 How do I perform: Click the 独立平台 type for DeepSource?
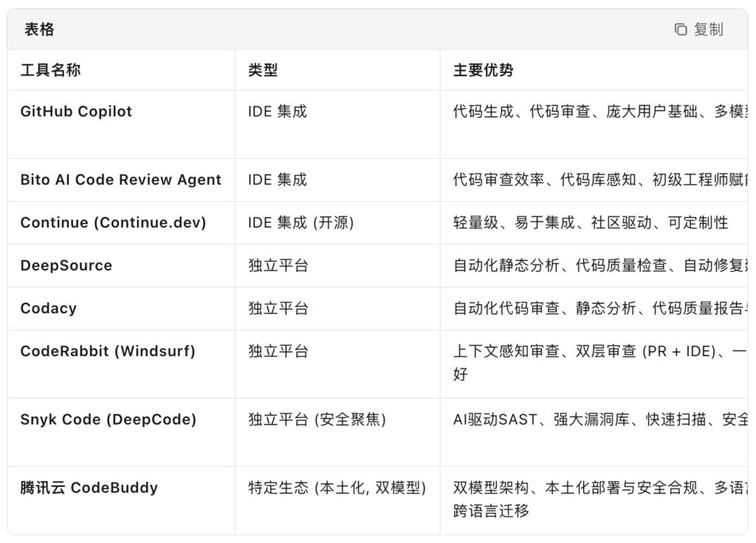[x=278, y=265]
